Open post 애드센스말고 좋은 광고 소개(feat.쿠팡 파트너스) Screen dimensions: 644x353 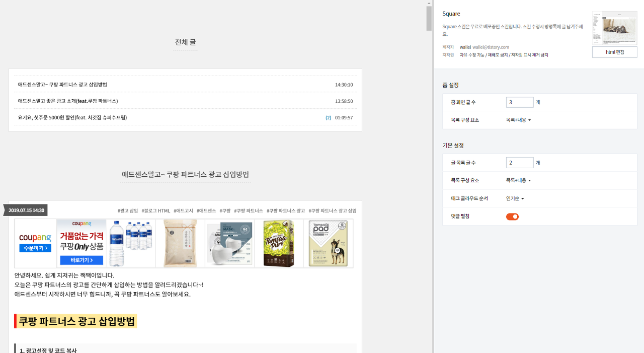[x=68, y=101]
